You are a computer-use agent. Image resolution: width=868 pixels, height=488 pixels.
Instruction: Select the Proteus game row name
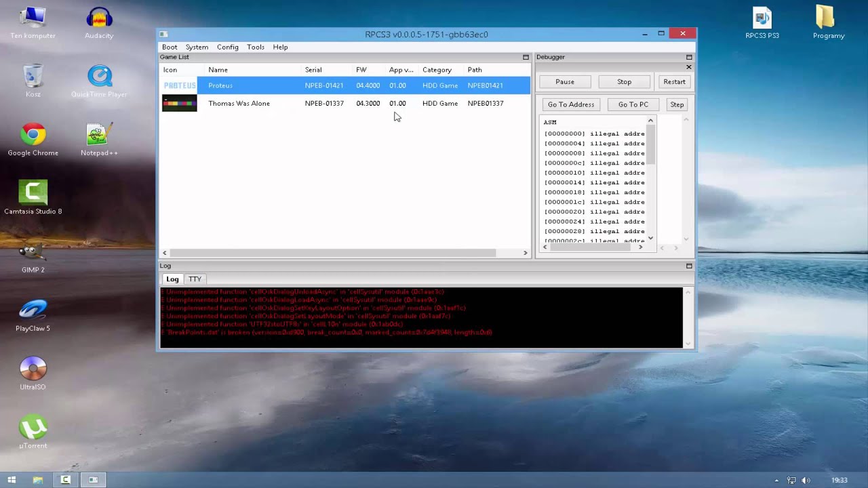tap(220, 85)
